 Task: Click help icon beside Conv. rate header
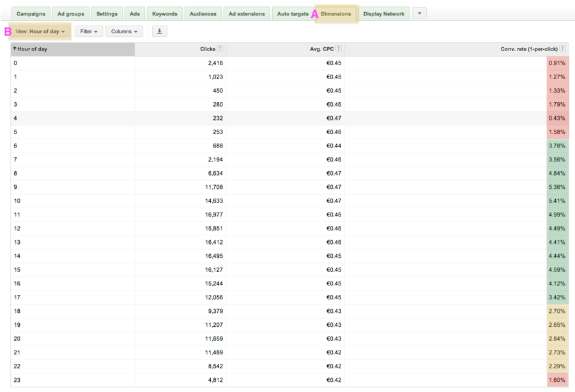pos(562,49)
